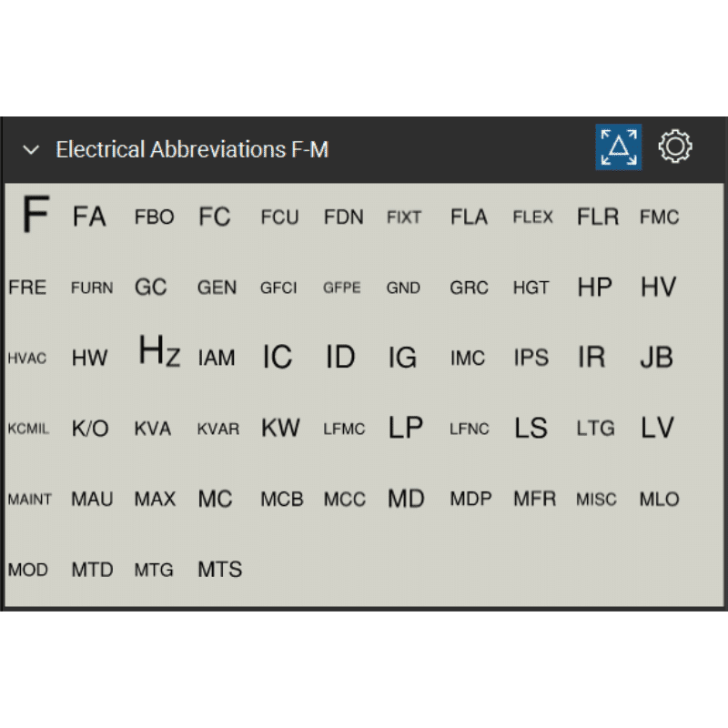728x728 pixels.
Task: Choose the MOD abbreviation tool
Action: click(x=27, y=571)
